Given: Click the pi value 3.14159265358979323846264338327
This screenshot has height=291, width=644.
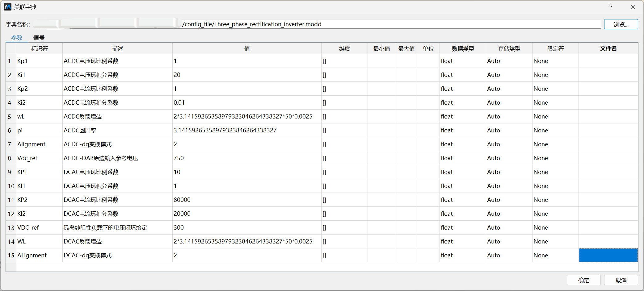Looking at the screenshot, I should tap(247, 130).
